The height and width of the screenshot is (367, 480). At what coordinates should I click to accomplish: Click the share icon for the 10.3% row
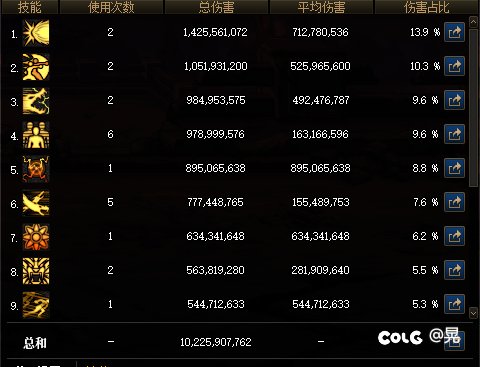pos(454,66)
